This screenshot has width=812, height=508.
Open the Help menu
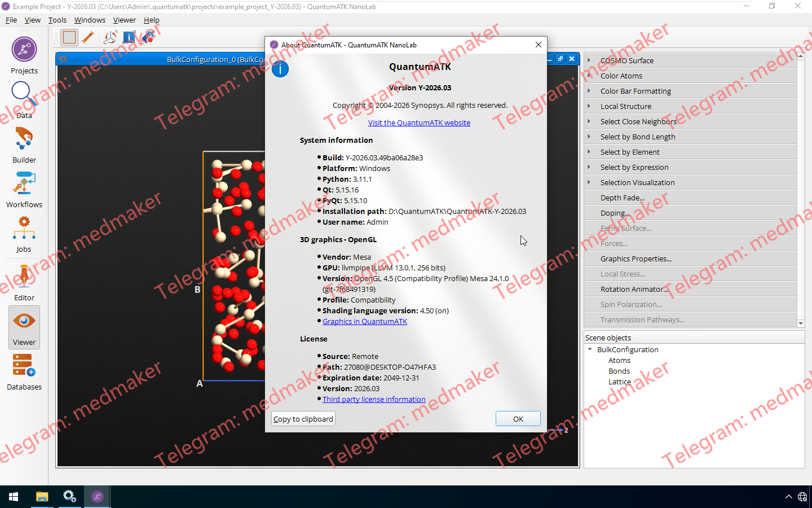coord(152,20)
